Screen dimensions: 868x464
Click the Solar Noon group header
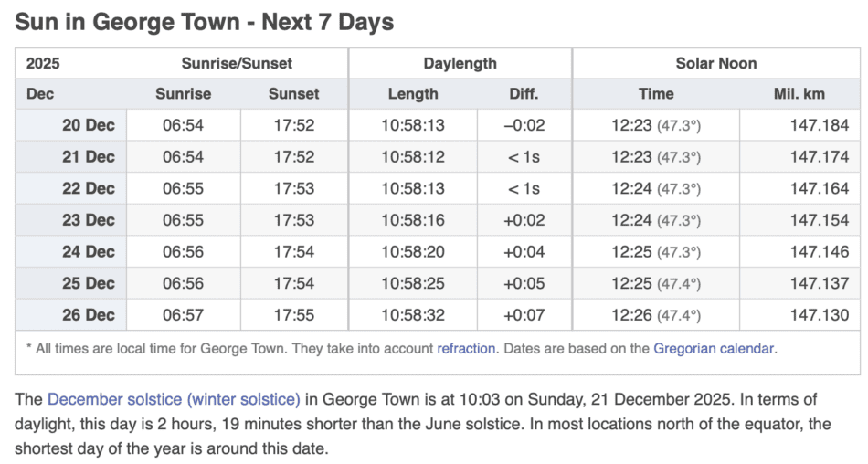pos(716,63)
